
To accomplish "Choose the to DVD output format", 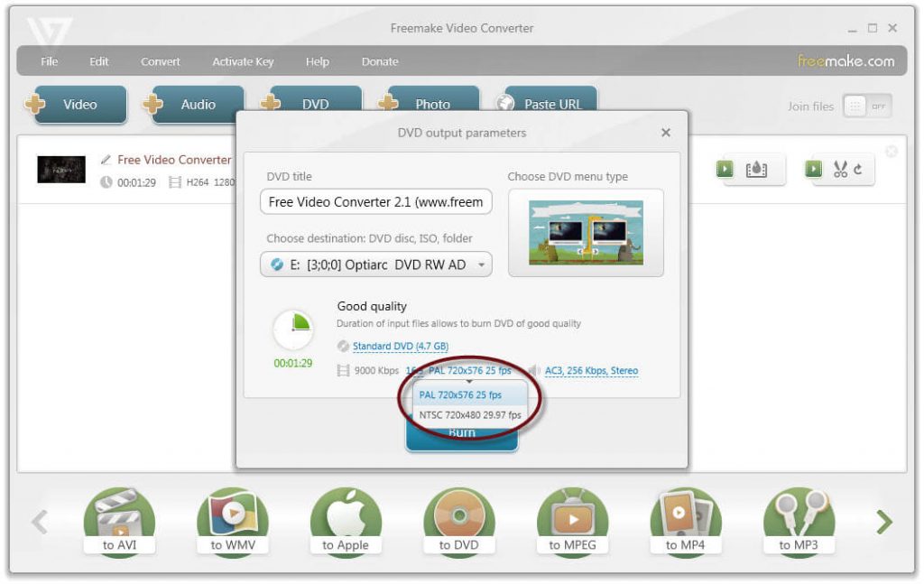I will pos(458,521).
